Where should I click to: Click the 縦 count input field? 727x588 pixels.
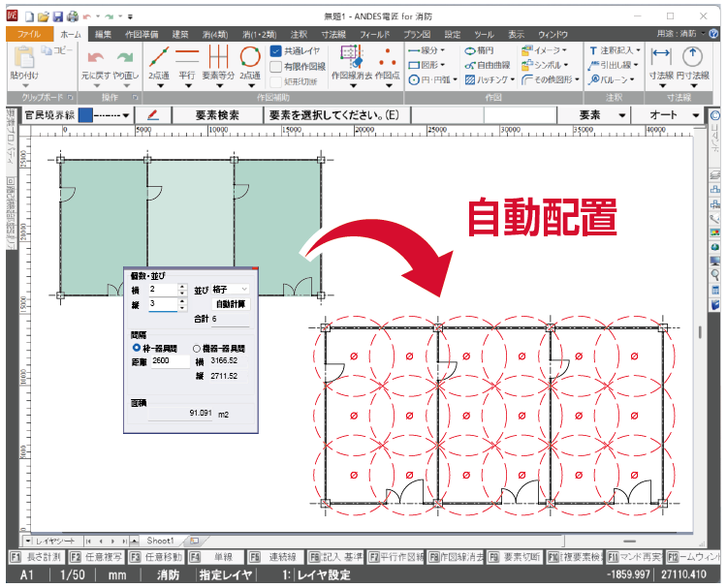click(x=163, y=304)
